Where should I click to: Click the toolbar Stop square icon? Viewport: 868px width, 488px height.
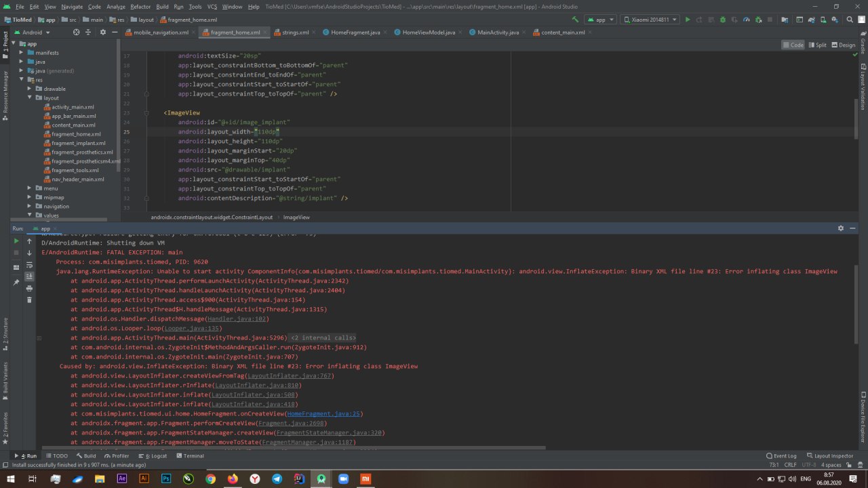(x=770, y=20)
